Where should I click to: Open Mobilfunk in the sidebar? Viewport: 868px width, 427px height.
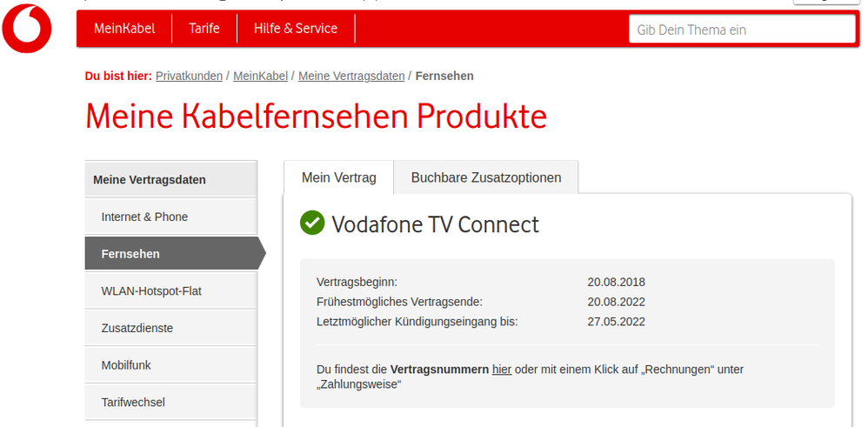pyautogui.click(x=171, y=365)
